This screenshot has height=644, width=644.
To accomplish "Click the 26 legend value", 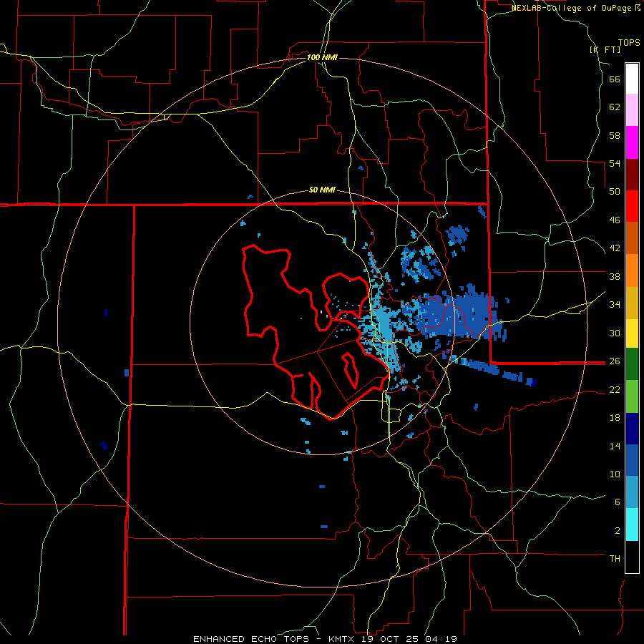I will click(615, 361).
